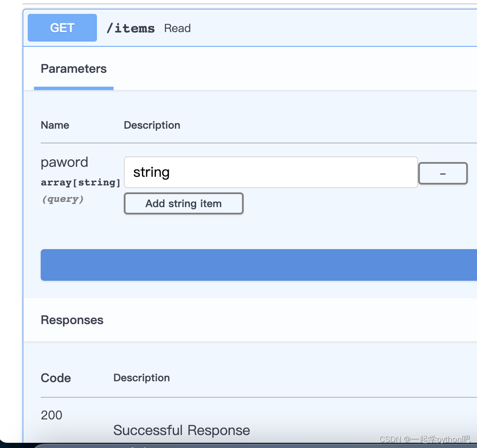477x448 pixels.
Task: Click the /items endpoint path
Action: pyautogui.click(x=130, y=29)
